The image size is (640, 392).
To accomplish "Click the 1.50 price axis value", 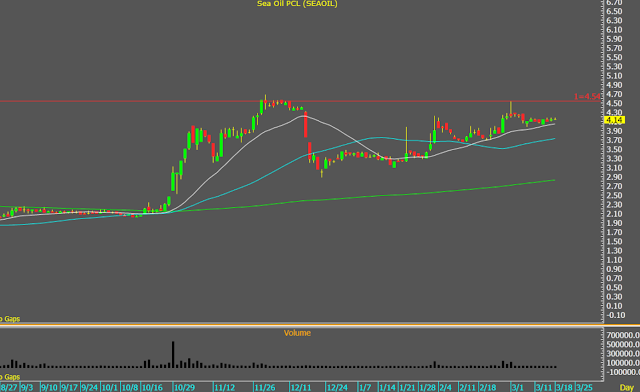I will [614, 241].
